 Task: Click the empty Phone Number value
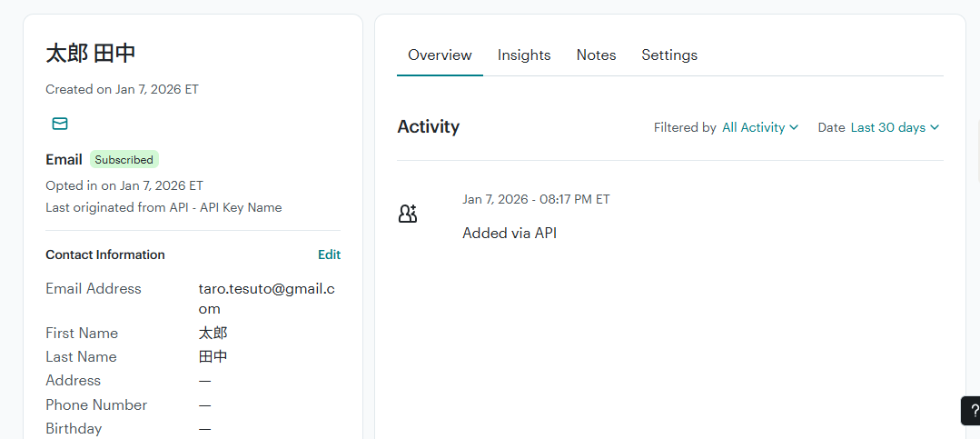click(205, 405)
